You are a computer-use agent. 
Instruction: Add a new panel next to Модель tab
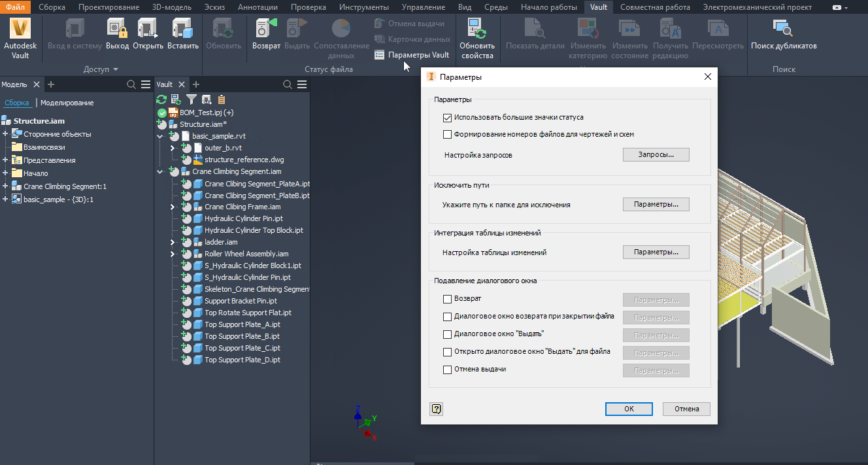(x=51, y=84)
